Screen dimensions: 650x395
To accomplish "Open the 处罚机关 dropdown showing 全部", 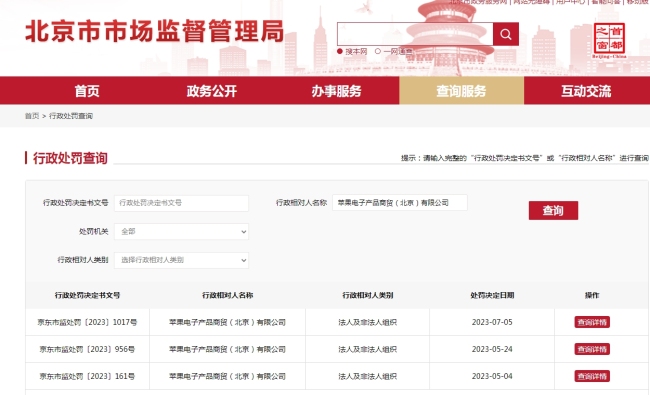I will tap(182, 232).
